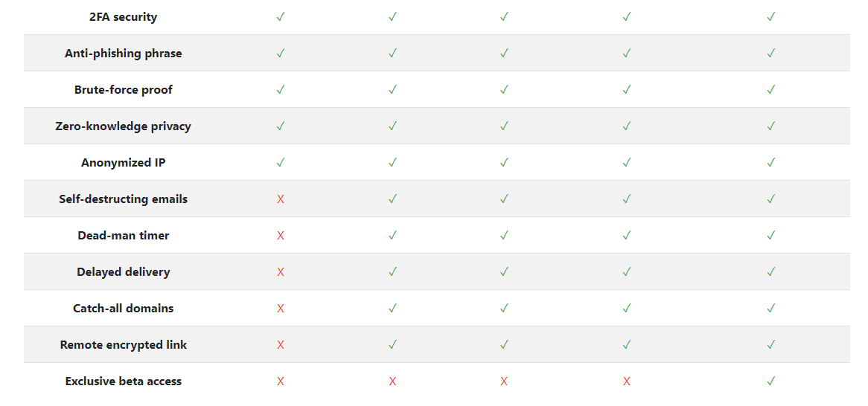Click the first checkmark in the Anonymized IP row
Viewport: 868px width, 406px height.
pyautogui.click(x=281, y=162)
